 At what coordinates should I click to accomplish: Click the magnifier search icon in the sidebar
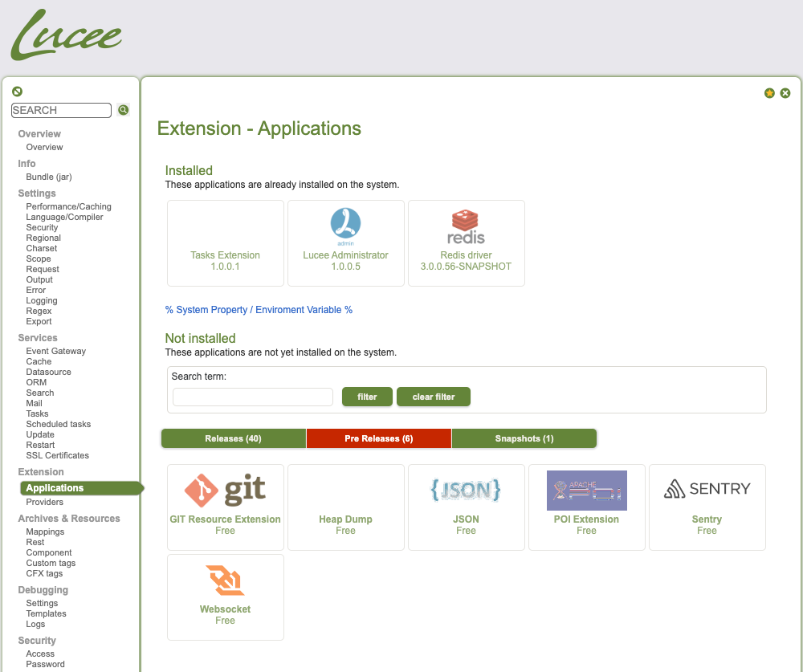[x=124, y=110]
